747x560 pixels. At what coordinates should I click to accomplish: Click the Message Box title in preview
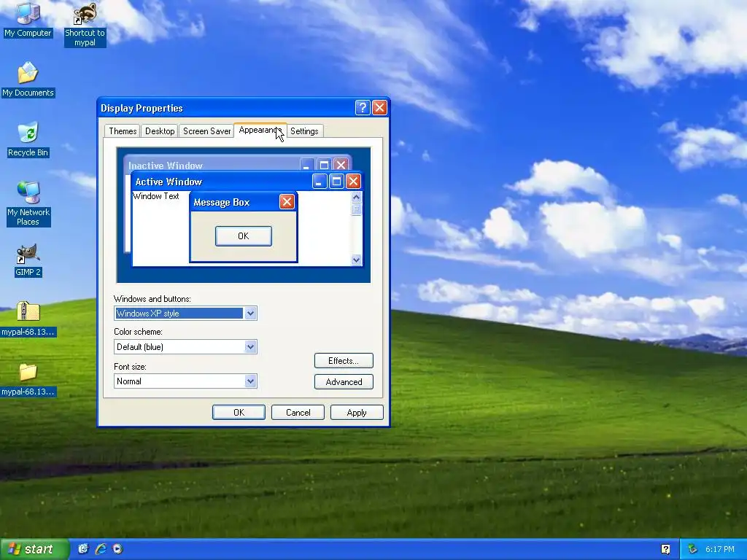[x=222, y=203]
